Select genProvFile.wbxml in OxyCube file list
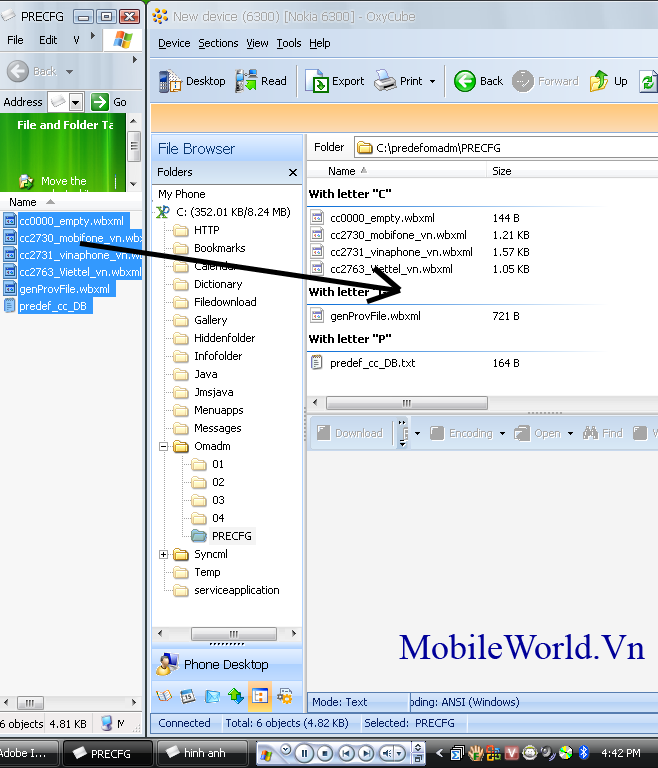Screen dimensions: 658x768 [375, 316]
